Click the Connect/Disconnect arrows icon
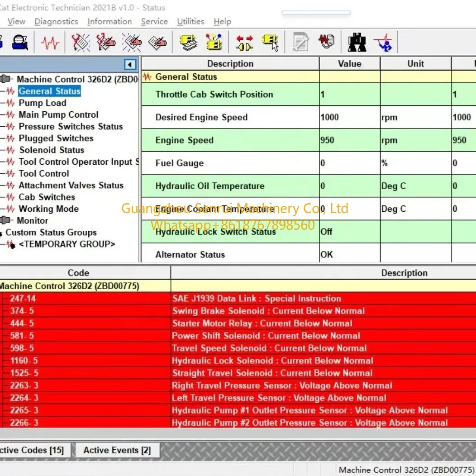Screen dimensions: 476x476 (x=244, y=43)
